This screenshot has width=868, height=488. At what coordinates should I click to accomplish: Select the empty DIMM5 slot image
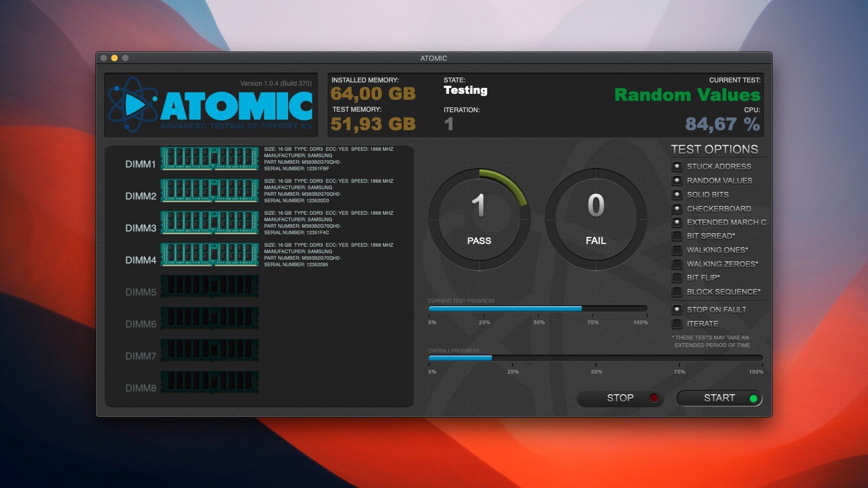point(209,286)
